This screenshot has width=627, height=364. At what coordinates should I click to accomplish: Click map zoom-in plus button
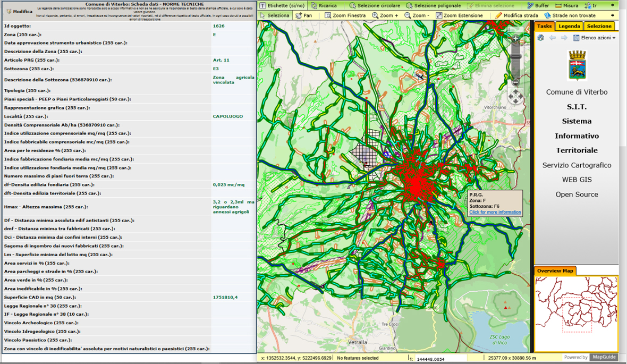(x=515, y=39)
